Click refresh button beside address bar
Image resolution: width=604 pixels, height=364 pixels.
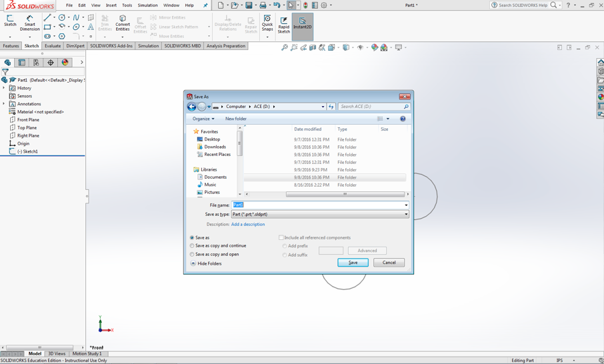331,107
